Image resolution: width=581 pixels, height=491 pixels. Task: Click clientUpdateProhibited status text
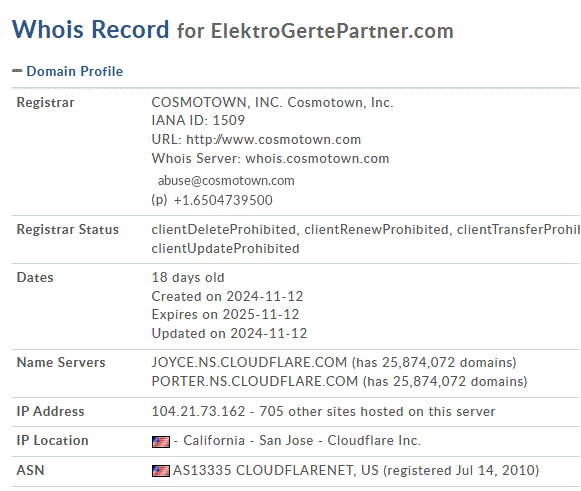point(225,248)
